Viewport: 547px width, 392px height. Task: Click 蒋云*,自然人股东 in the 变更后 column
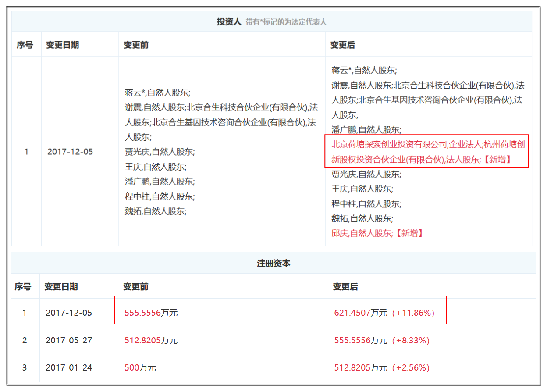click(364, 70)
